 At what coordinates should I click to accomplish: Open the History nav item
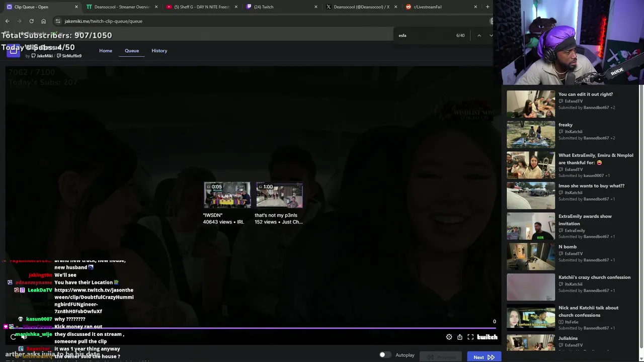click(159, 50)
